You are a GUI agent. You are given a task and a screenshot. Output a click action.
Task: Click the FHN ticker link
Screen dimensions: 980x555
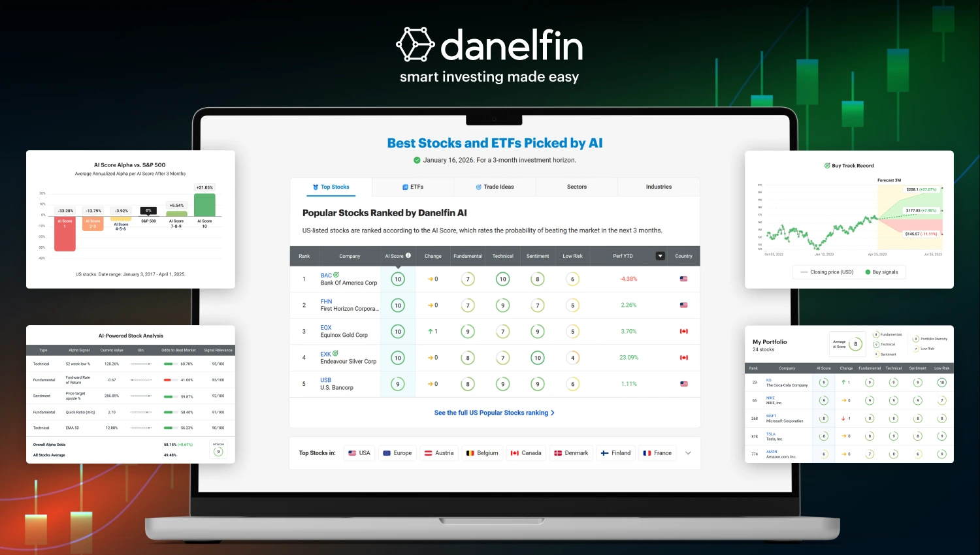click(326, 301)
